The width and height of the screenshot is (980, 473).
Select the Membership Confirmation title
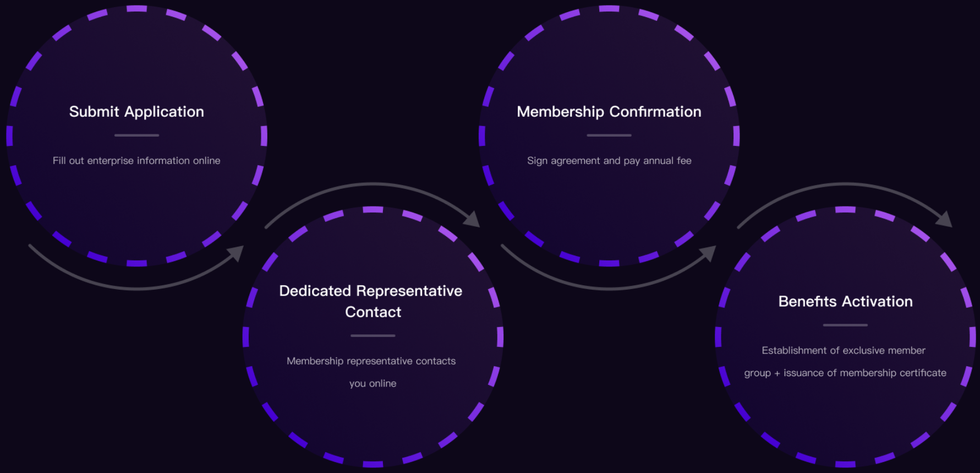[609, 112]
